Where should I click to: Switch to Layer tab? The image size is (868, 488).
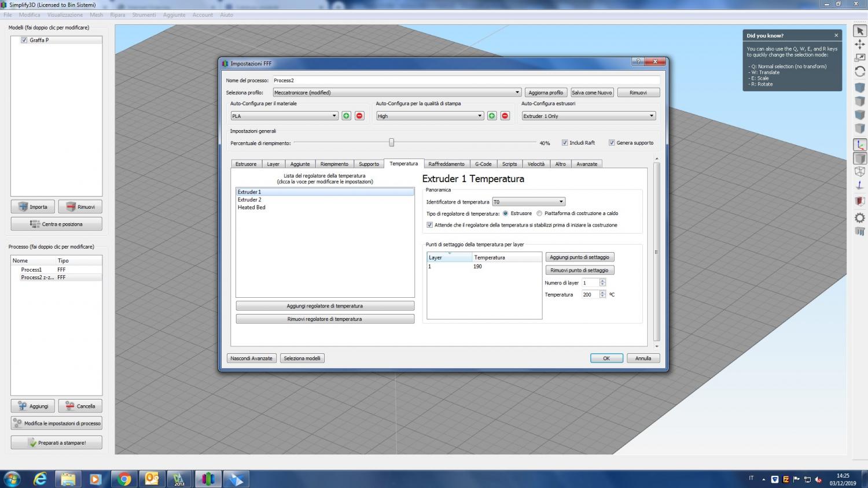pos(273,164)
